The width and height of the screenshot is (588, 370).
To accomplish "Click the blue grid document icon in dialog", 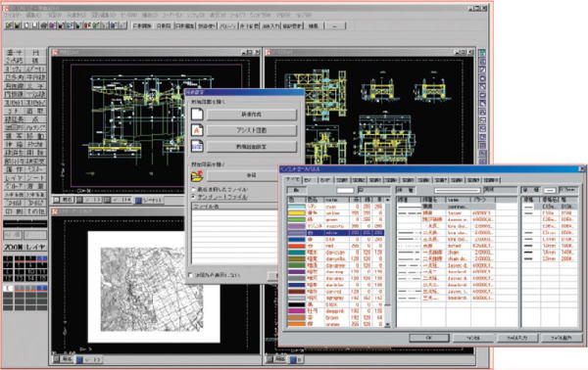I will [x=197, y=147].
